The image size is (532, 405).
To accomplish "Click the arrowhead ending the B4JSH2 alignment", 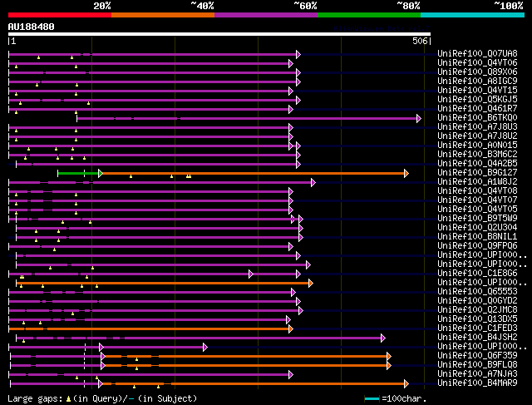I will 383,338.
